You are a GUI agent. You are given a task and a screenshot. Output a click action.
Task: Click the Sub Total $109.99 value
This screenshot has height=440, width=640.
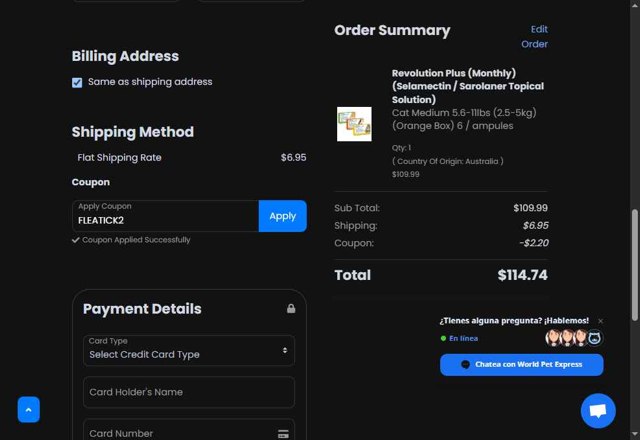531,208
